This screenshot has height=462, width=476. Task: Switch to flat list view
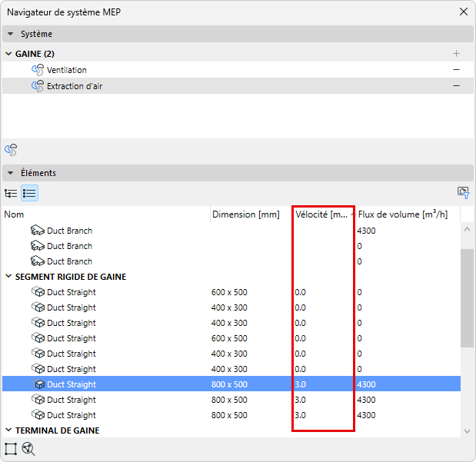pos(29,193)
